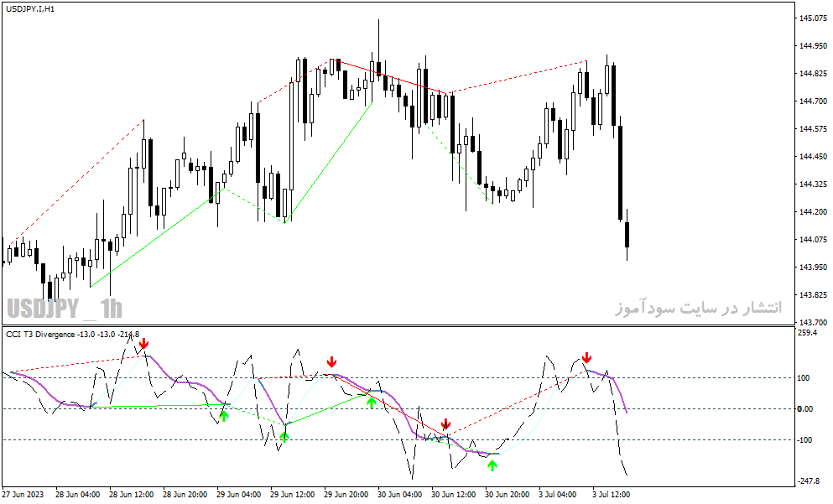Click the green up arrow near 30 Jun 04:00

372,403
